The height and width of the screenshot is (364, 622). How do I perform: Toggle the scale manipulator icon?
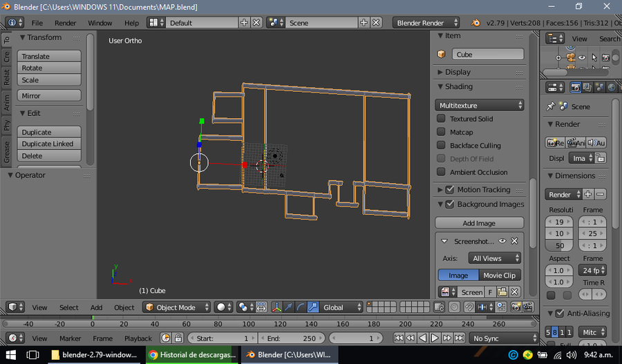(x=312, y=307)
